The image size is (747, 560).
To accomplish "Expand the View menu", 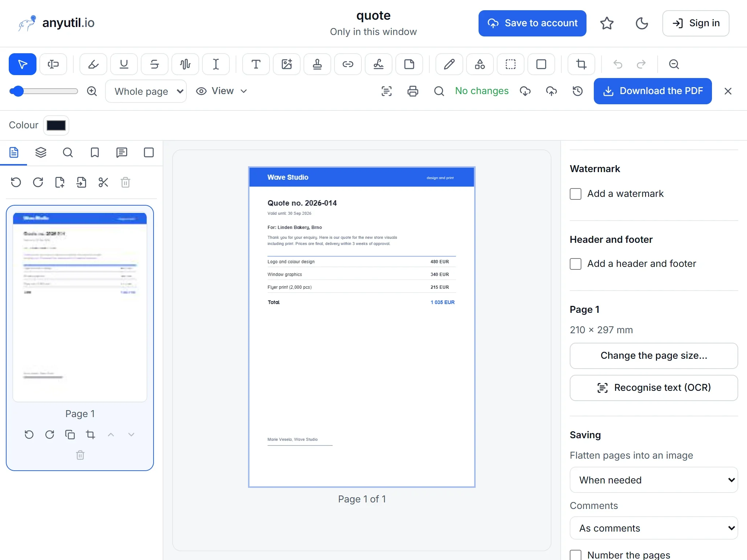I will pos(222,91).
